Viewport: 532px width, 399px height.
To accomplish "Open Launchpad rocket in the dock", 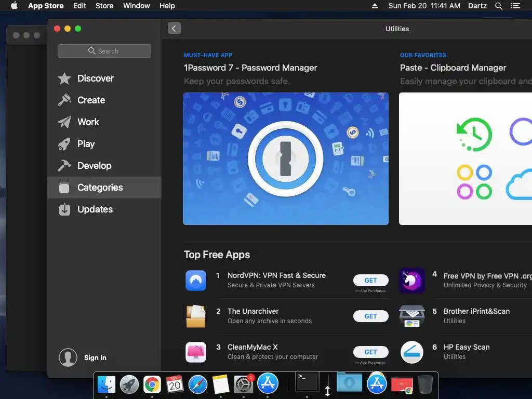I will click(129, 384).
